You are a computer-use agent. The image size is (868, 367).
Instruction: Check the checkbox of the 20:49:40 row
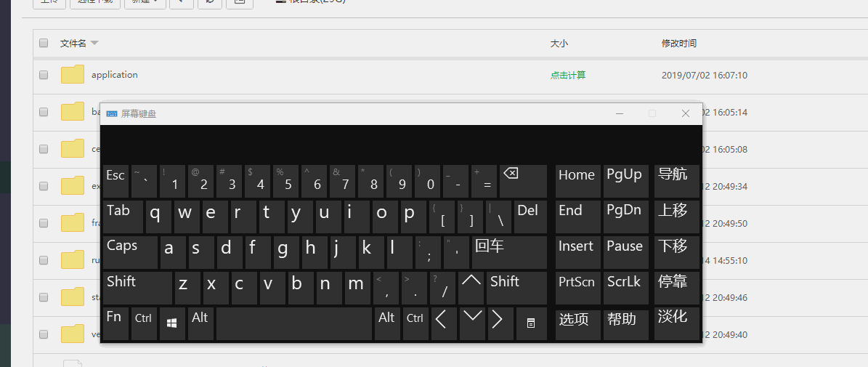pos(44,334)
